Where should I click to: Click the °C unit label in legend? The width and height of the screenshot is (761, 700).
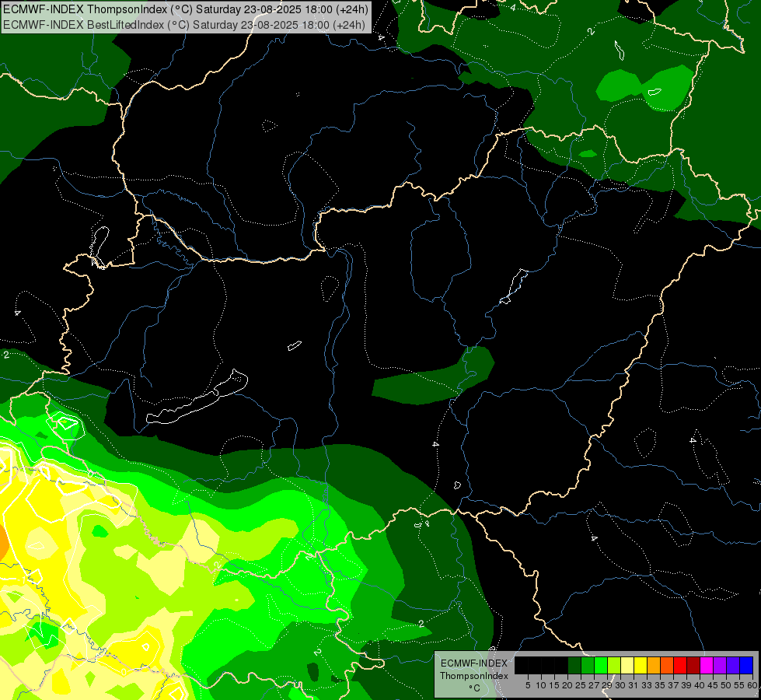pyautogui.click(x=475, y=688)
